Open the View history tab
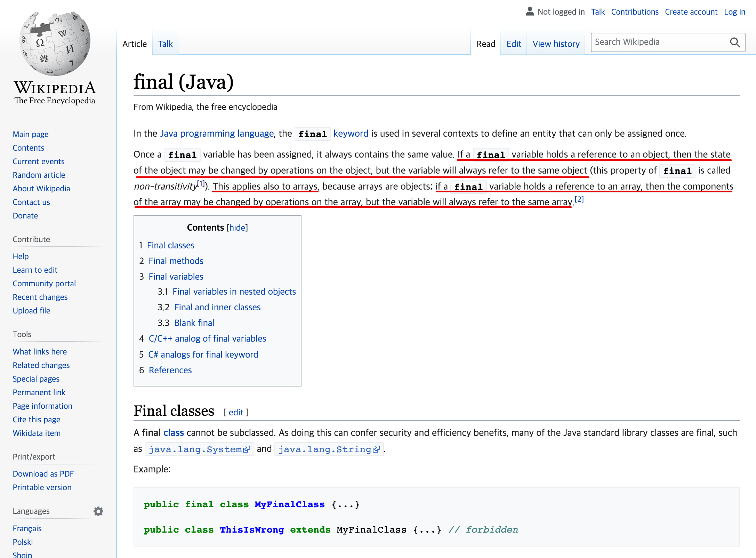Image resolution: width=756 pixels, height=558 pixels. 556,44
